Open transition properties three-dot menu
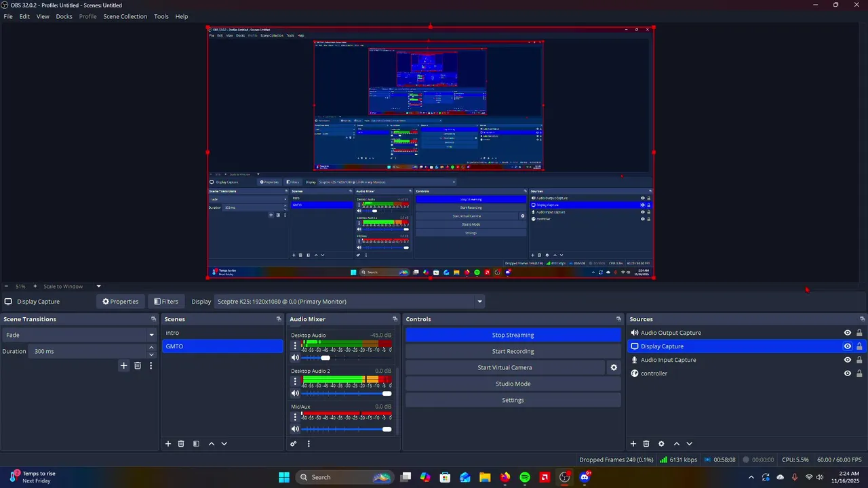This screenshot has width=868, height=488. [x=151, y=365]
